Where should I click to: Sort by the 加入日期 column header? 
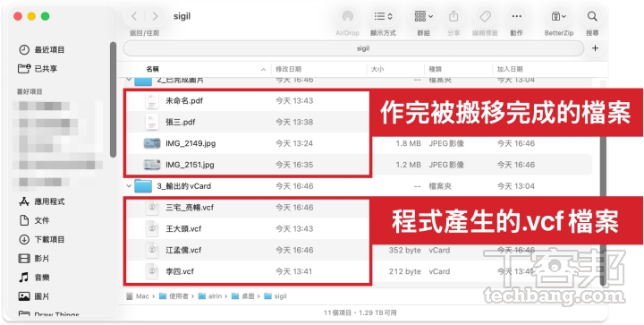click(510, 70)
